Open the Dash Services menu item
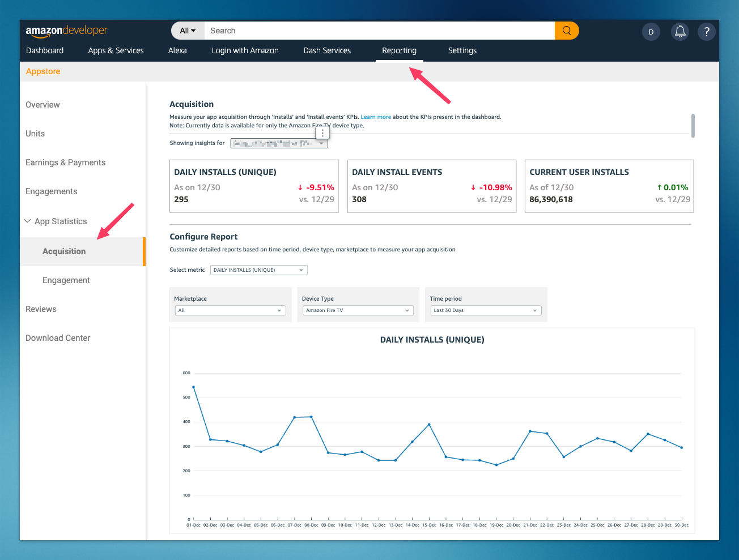 pos(326,50)
